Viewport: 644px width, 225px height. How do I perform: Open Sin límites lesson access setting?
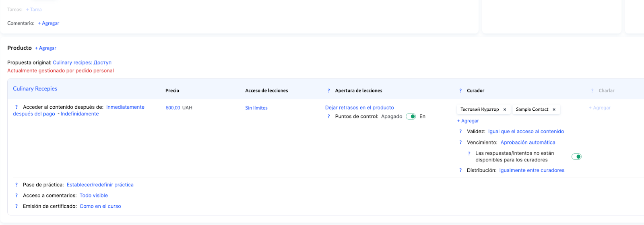point(256,108)
